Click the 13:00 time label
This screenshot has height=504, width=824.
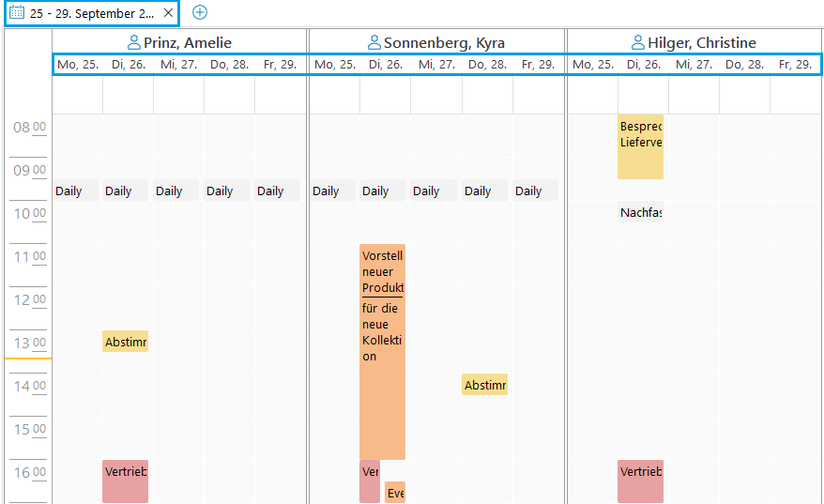coord(28,343)
